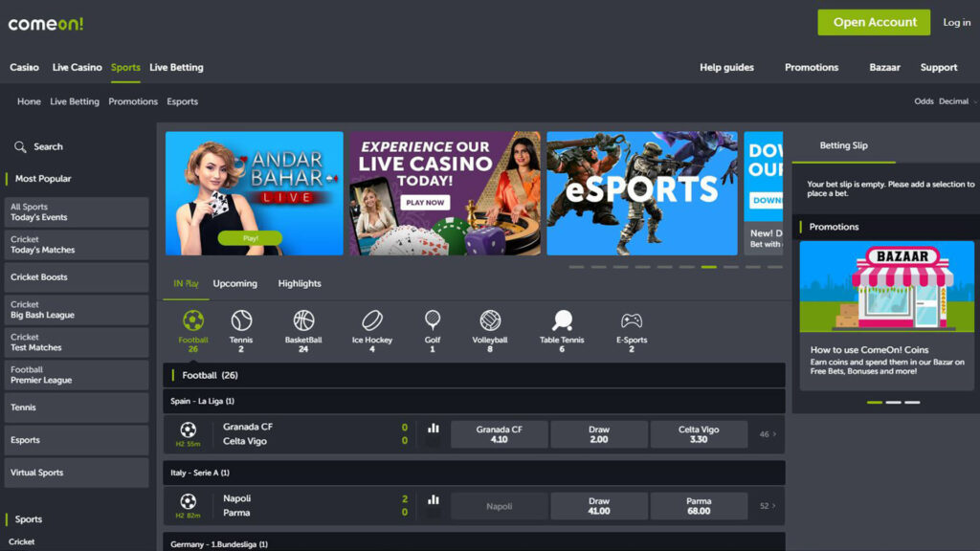The height and width of the screenshot is (551, 980).
Task: Collapse the Football (26) header
Action: [x=474, y=375]
